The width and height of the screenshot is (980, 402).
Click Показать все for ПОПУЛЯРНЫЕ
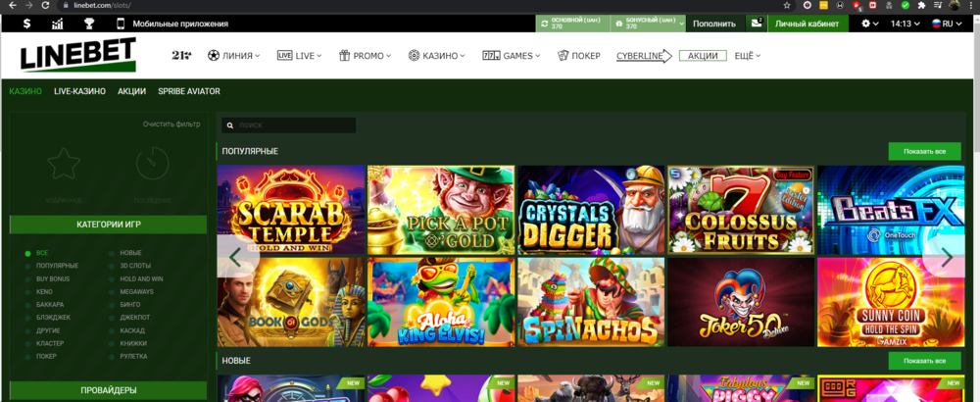pos(924,151)
